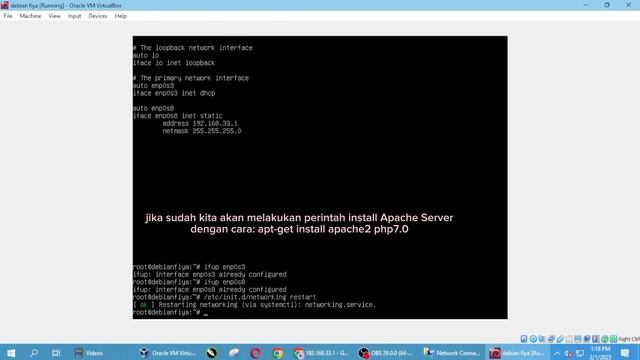Click the recording status icon

coord(587,339)
